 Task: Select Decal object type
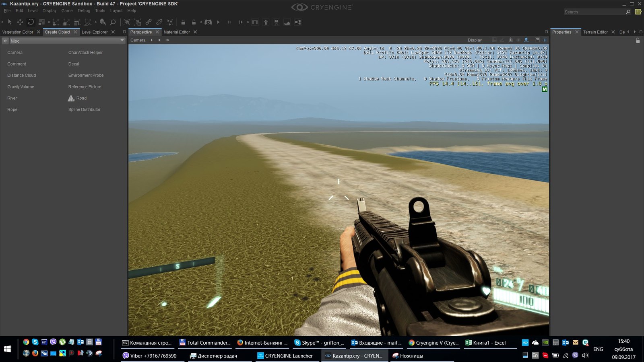(74, 64)
